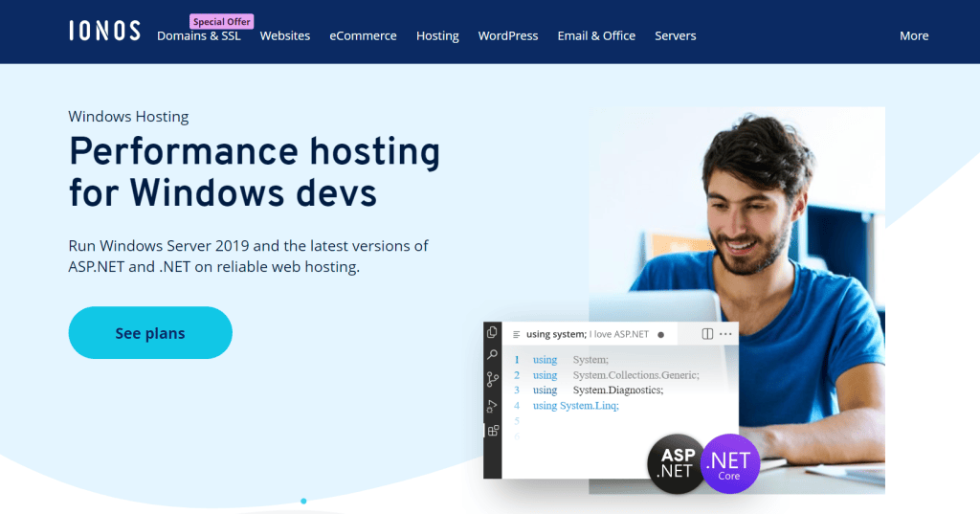Viewport: 980px width, 514px height.
Task: Open the WordPress menu
Action: 508,35
